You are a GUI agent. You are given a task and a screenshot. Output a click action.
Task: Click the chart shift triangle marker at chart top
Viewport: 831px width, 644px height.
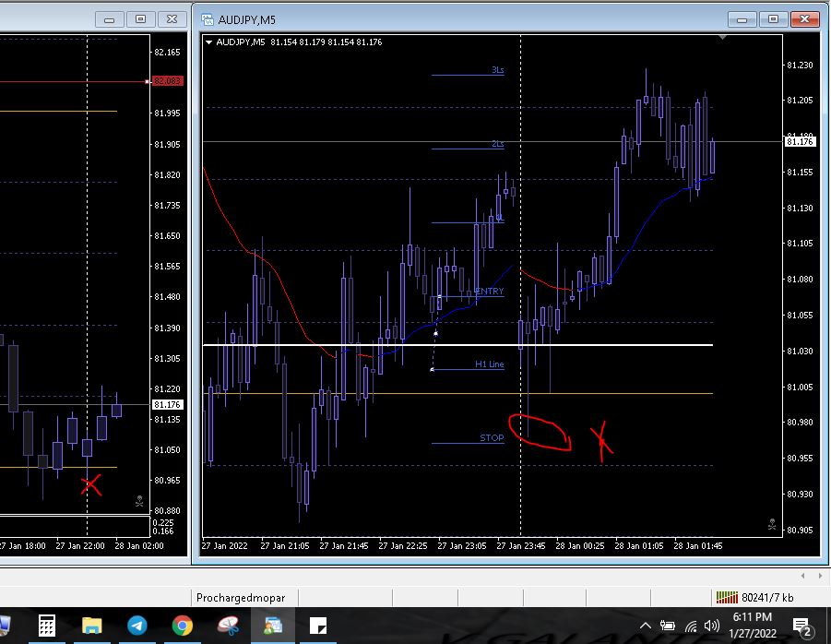(722, 38)
